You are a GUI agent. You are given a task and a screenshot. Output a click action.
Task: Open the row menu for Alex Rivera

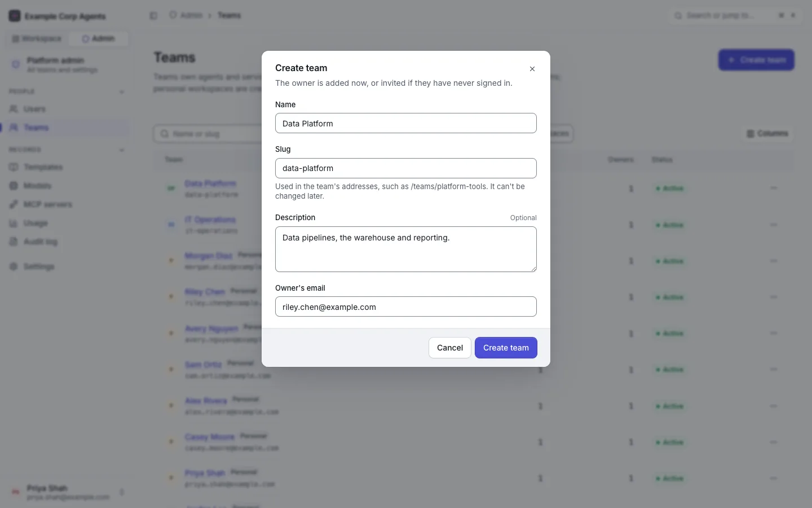774,406
